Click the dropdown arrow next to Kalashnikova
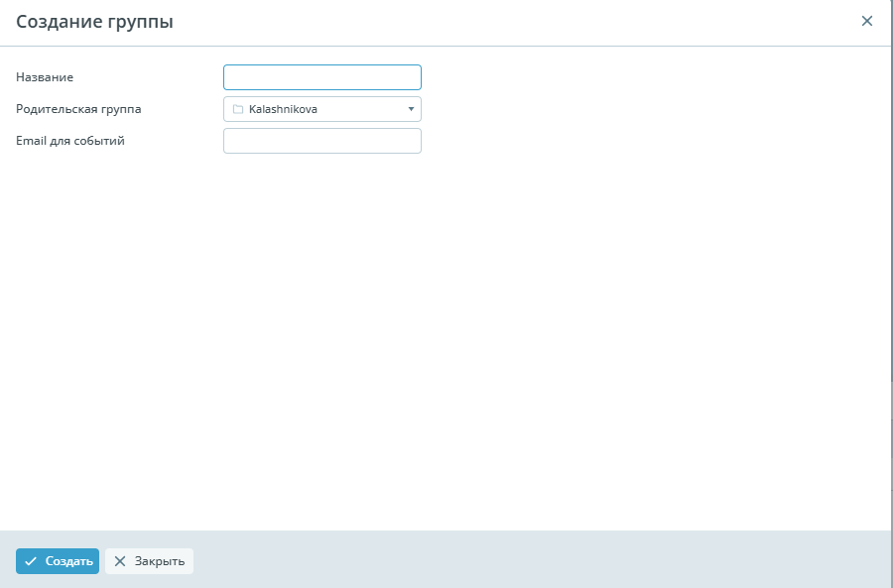The image size is (893, 588). click(x=411, y=109)
